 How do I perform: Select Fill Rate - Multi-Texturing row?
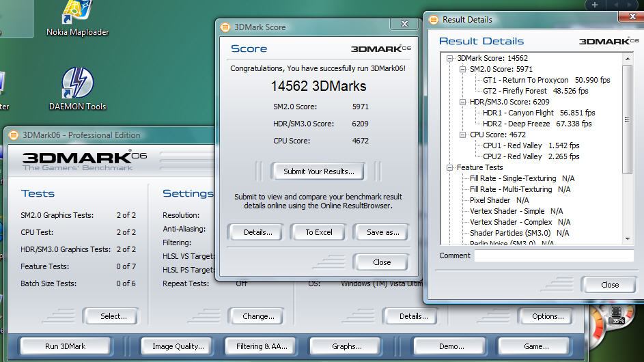click(520, 189)
